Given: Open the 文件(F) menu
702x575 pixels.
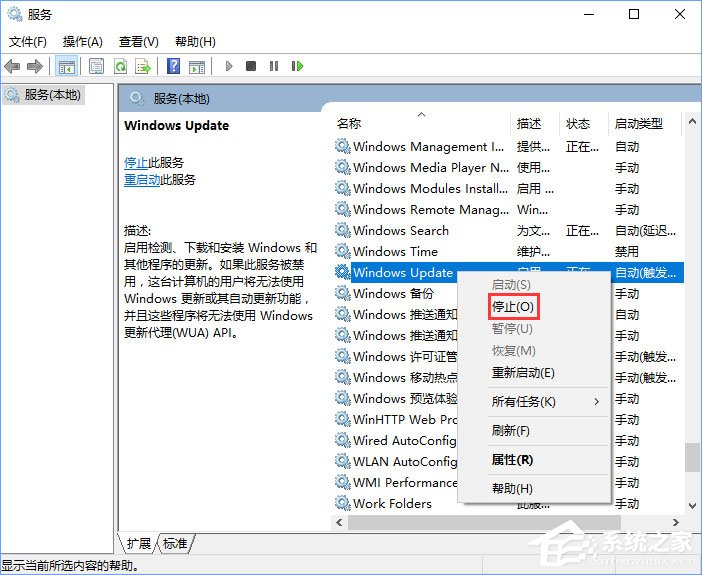Looking at the screenshot, I should [27, 42].
